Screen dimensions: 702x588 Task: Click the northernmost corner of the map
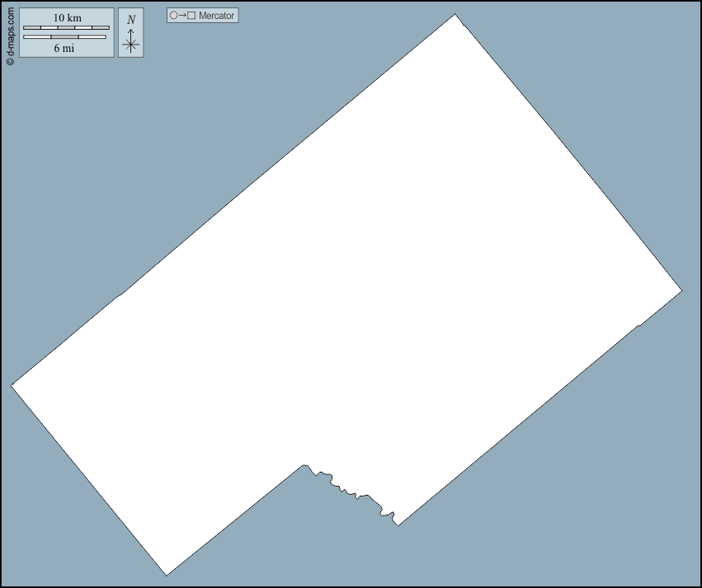point(455,15)
